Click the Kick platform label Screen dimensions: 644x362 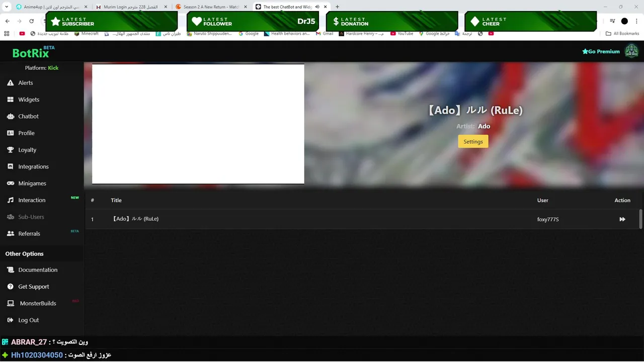point(53,68)
